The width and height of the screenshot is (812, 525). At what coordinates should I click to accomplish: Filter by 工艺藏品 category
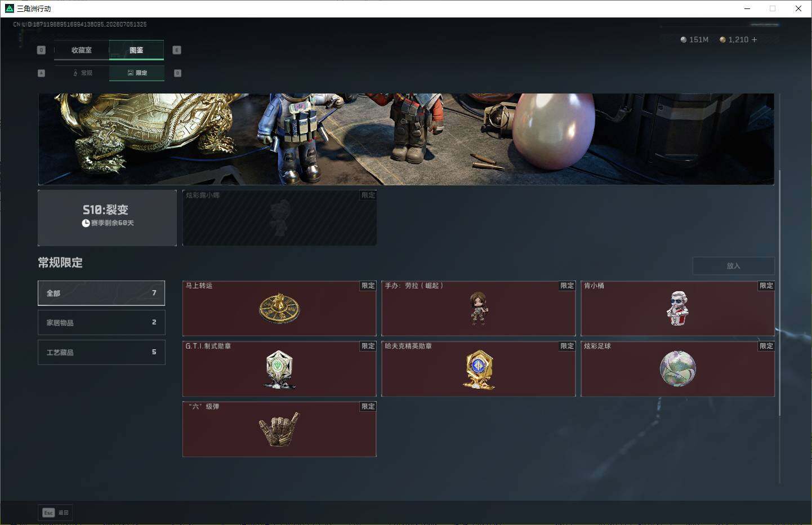tap(101, 352)
